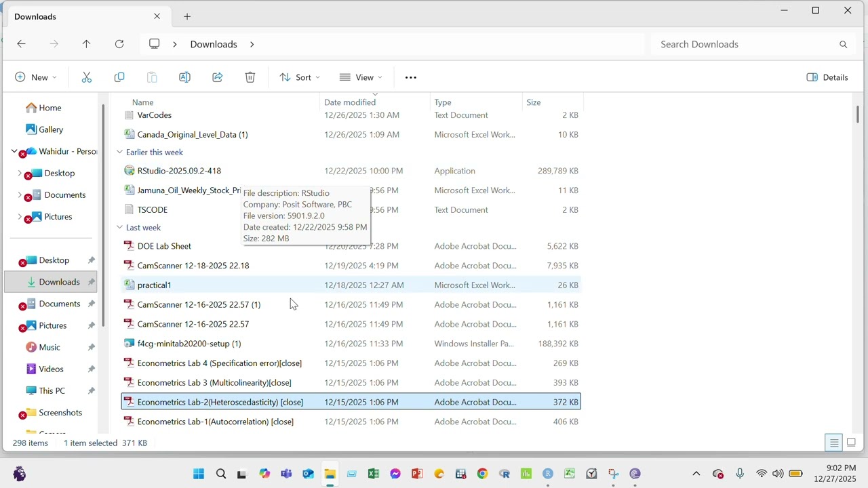The image size is (868, 488).
Task: Open pinned Music folder
Action: coord(50,347)
